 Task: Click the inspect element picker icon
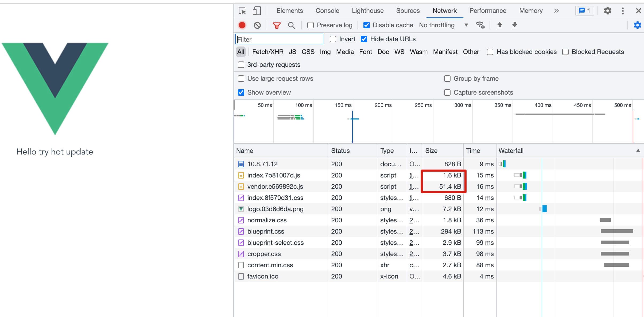[242, 11]
